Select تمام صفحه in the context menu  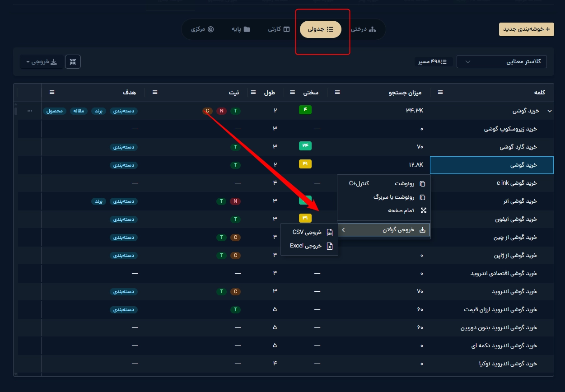tap(384, 210)
